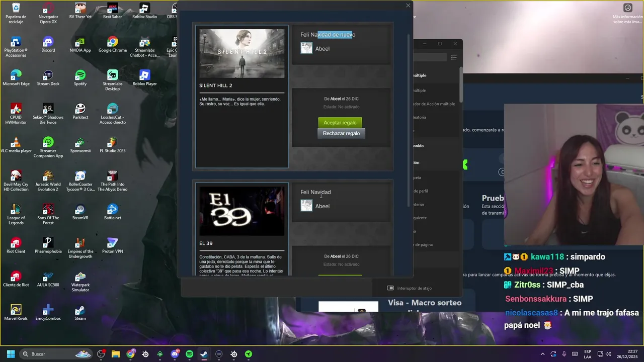The height and width of the screenshot is (362, 644).
Task: Launch the Google Chrome desktop shortcut
Action: [x=112, y=45]
